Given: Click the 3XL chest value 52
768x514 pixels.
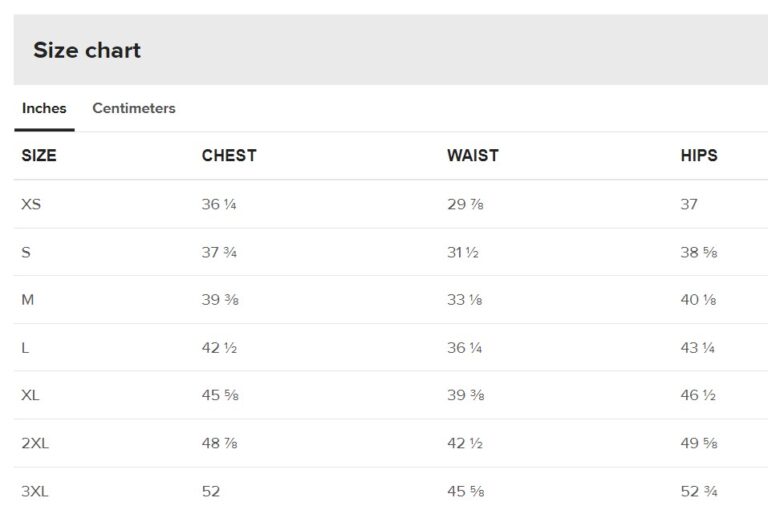Looking at the screenshot, I should point(211,491).
